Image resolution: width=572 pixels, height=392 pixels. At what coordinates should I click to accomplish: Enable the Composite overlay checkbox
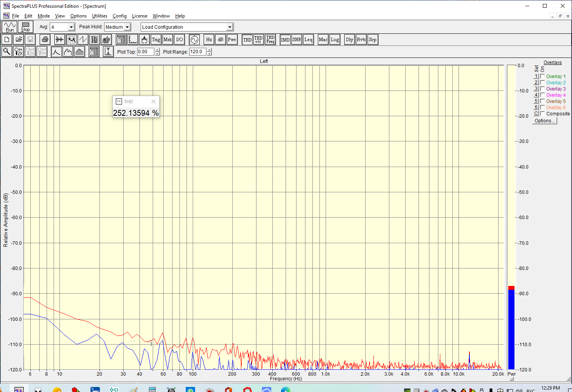coord(543,114)
